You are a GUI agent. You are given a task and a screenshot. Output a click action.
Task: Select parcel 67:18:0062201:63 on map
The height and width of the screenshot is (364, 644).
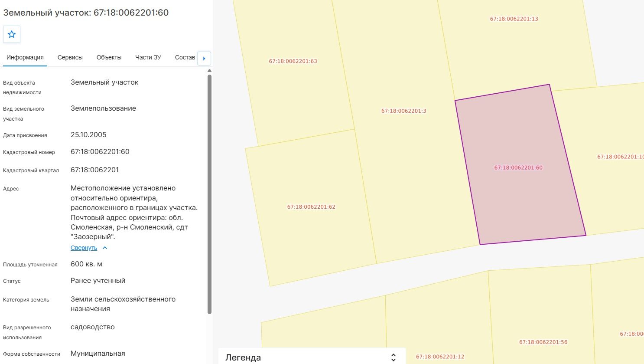point(293,61)
